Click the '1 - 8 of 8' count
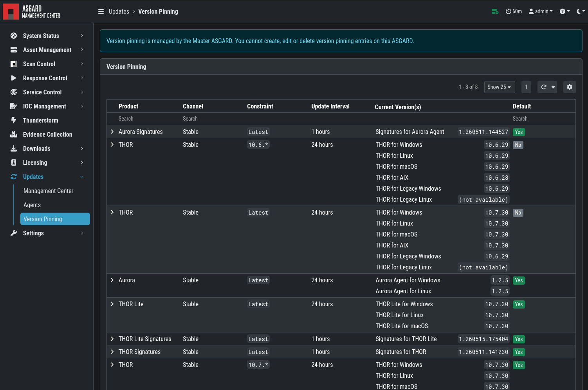 tap(468, 87)
